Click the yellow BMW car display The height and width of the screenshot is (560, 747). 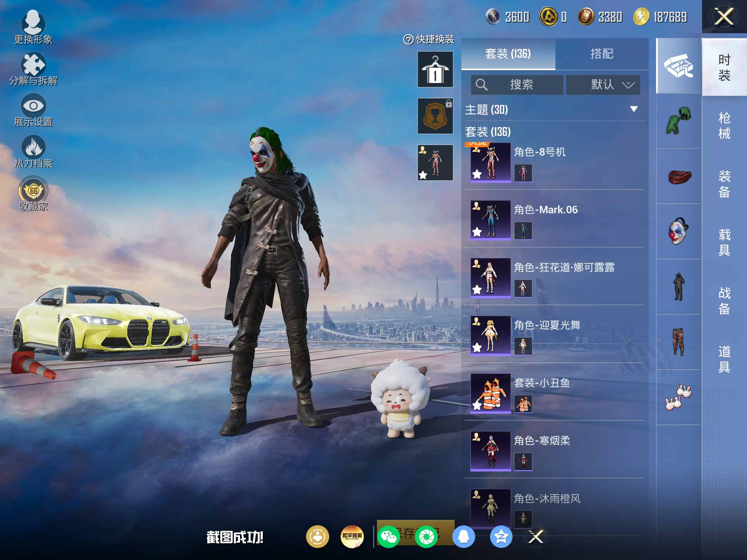pyautogui.click(x=101, y=322)
